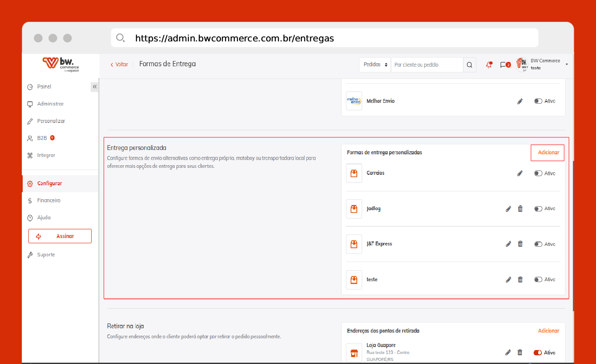The image size is (596, 364).
Task: Delete the Loja Guapore pickup point
Action: [x=520, y=352]
